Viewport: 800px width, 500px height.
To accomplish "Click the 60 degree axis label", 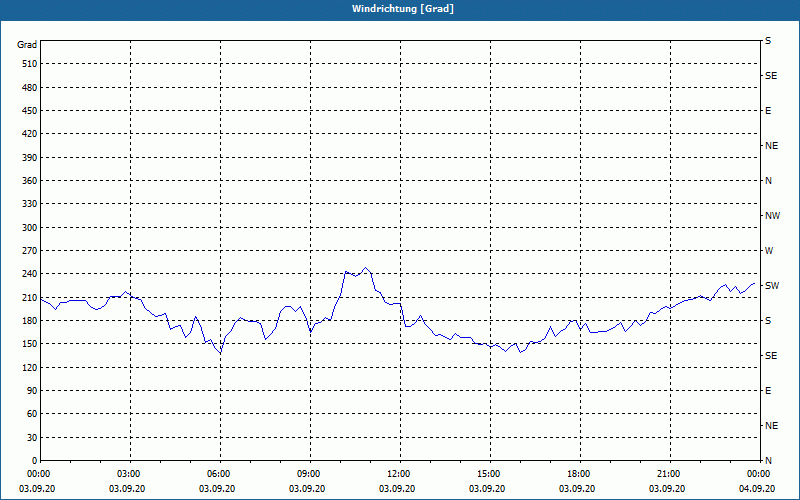I will coord(32,414).
